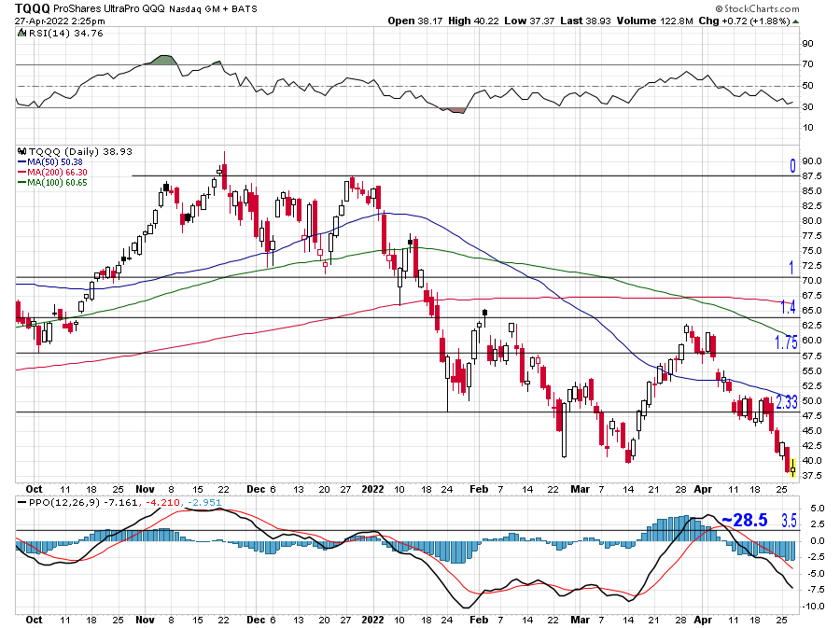Click the blue 1.4 level annotation

pyautogui.click(x=788, y=307)
